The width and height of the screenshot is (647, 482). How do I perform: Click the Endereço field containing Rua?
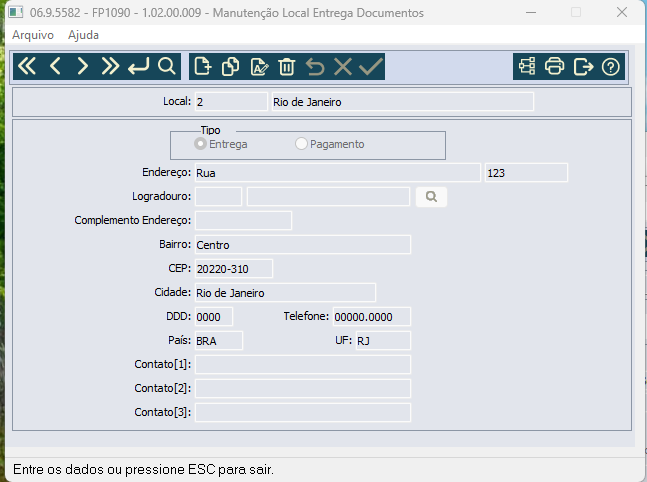[338, 173]
